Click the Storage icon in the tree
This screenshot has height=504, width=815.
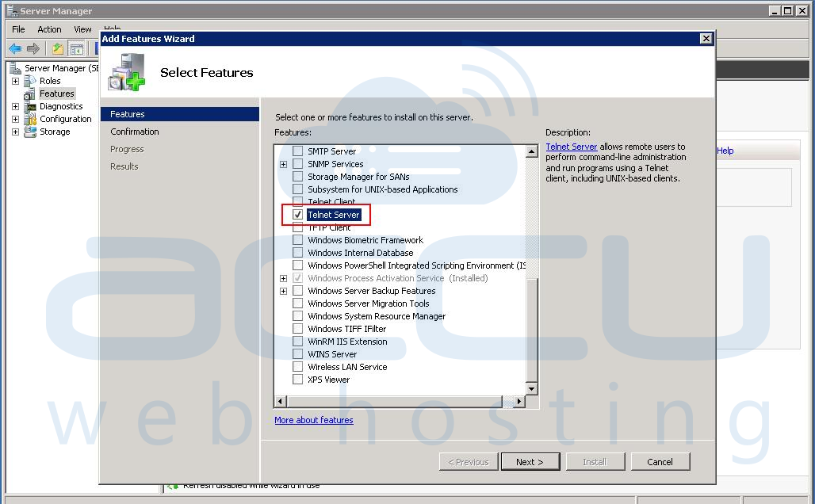click(30, 132)
